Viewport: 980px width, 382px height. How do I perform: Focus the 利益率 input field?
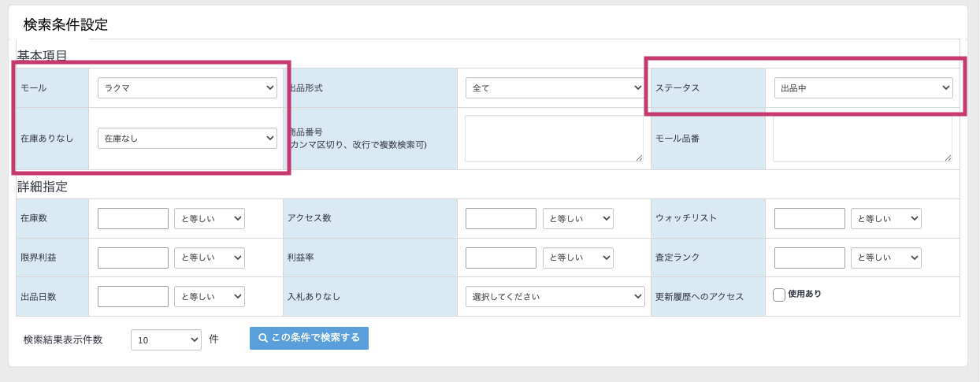(500, 258)
